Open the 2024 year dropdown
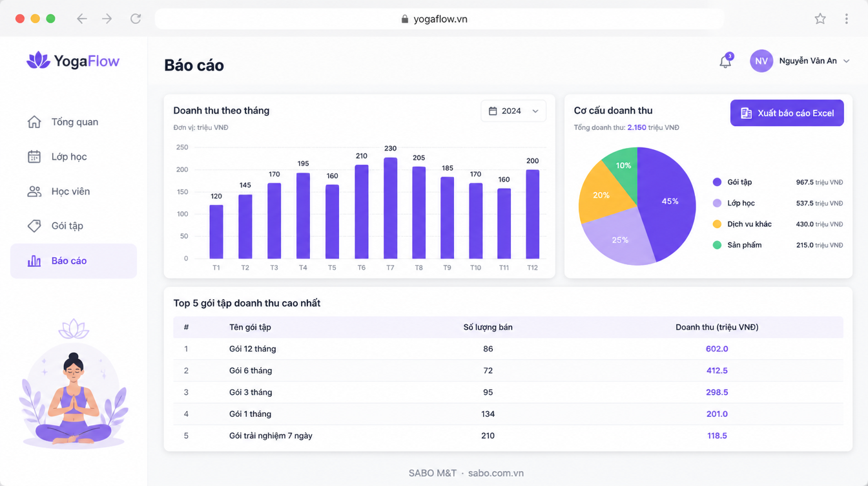 pos(513,111)
